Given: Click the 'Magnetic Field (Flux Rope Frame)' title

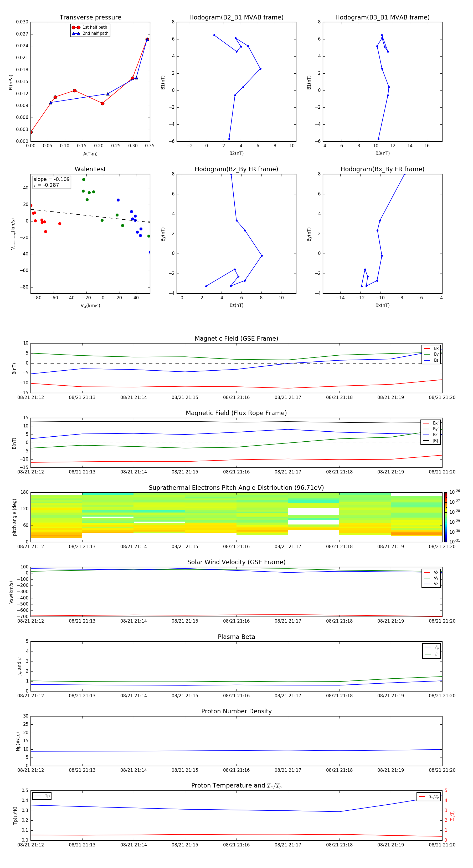Looking at the screenshot, I should point(236,413).
